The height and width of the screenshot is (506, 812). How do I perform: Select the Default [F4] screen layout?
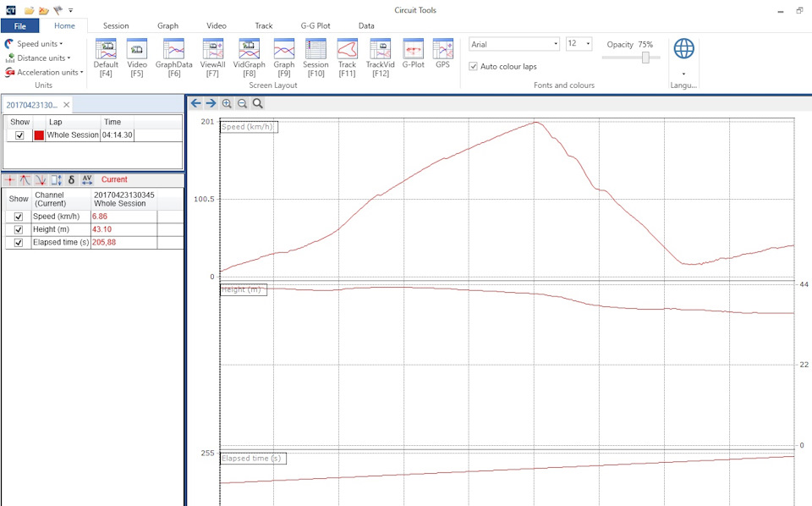coord(106,58)
